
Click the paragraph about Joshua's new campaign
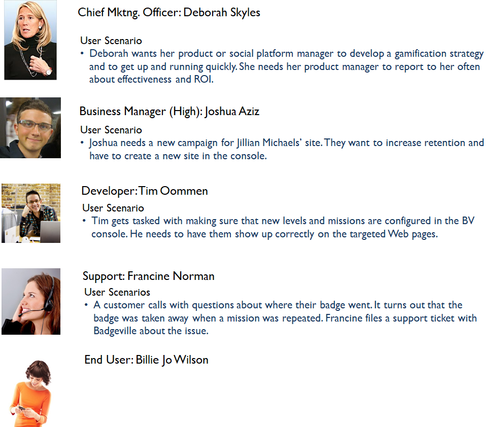pyautogui.click(x=284, y=150)
